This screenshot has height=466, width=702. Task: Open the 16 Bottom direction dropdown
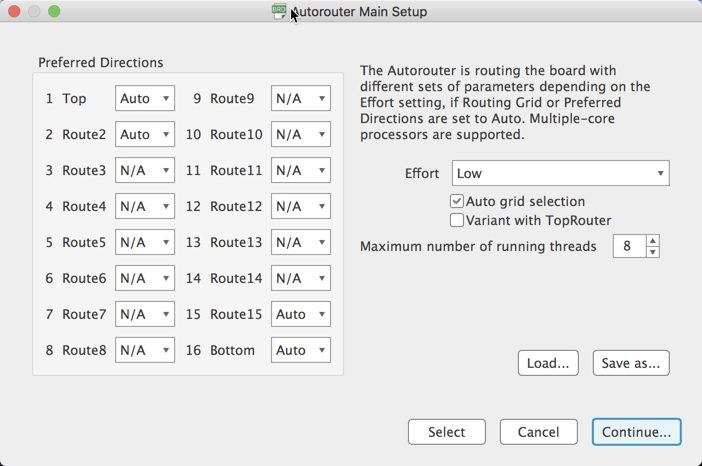(x=301, y=350)
